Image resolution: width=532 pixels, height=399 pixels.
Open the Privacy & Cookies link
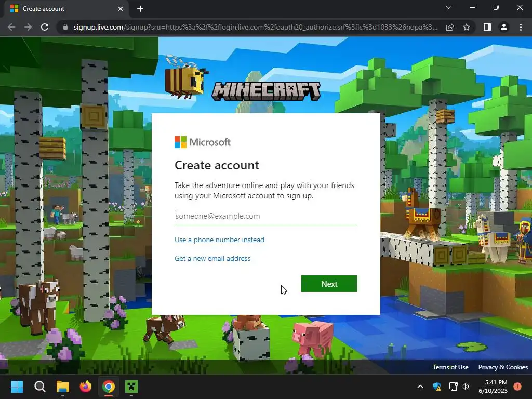click(x=503, y=367)
